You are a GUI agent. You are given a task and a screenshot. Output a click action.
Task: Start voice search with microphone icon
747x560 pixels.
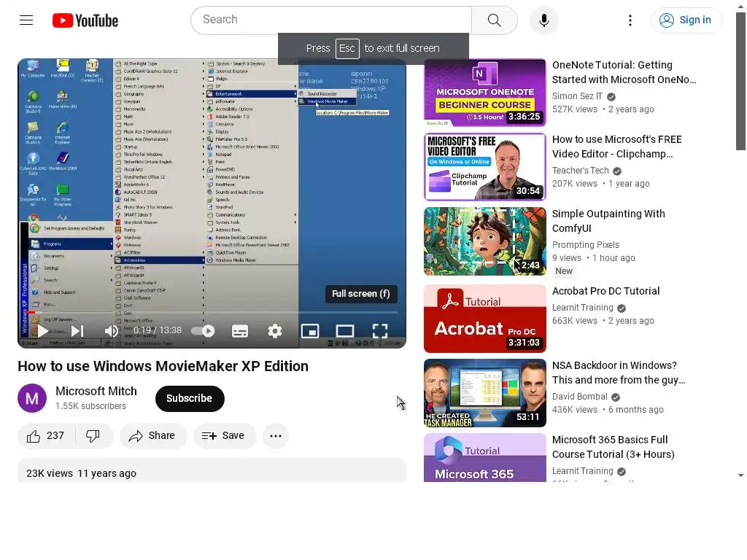point(543,20)
